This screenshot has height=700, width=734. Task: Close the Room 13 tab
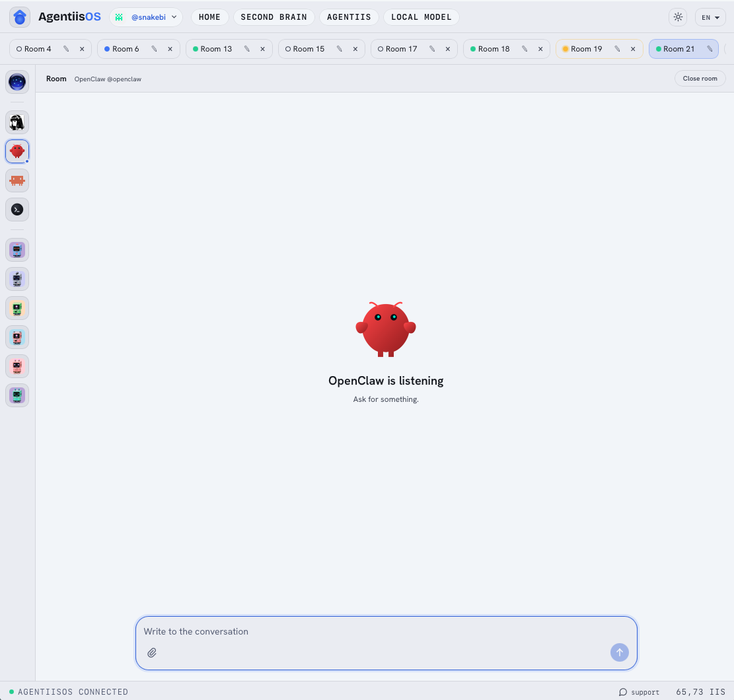point(262,49)
